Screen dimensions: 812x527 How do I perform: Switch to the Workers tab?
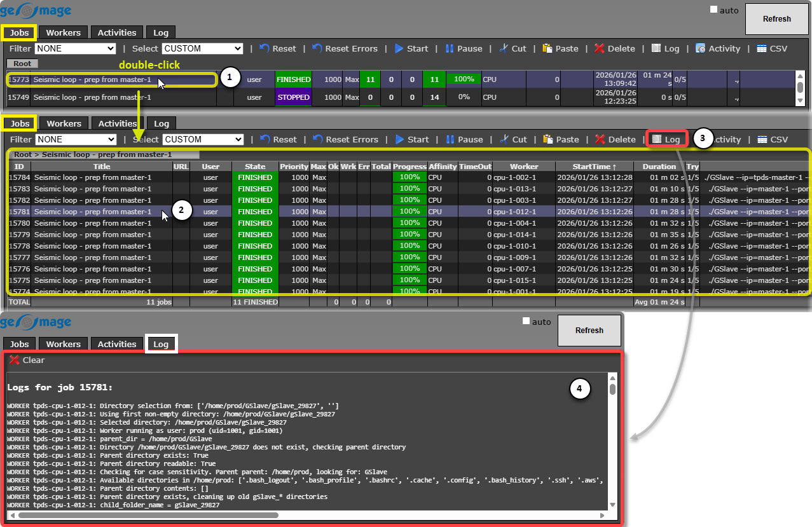pos(63,32)
